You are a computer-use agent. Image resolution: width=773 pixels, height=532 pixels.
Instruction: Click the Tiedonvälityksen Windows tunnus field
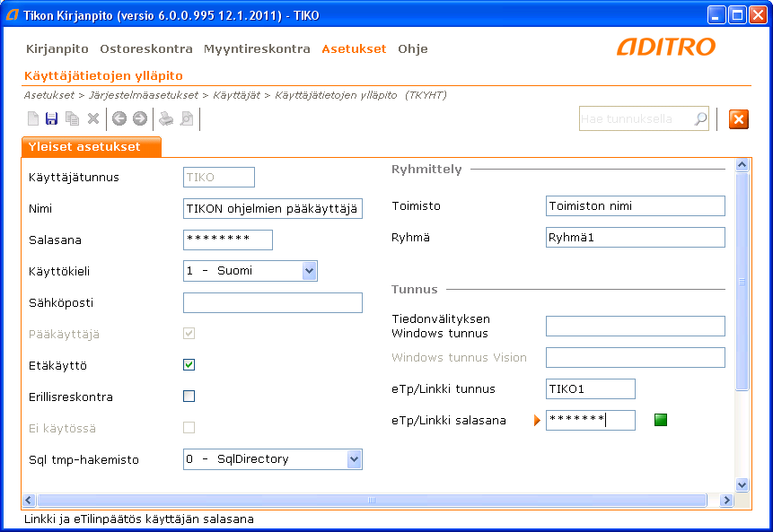[x=636, y=326]
